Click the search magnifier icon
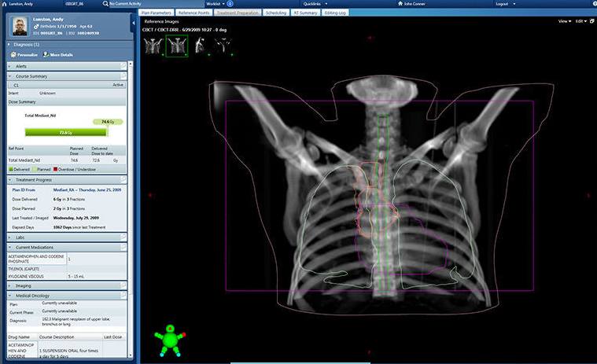 [105, 4]
